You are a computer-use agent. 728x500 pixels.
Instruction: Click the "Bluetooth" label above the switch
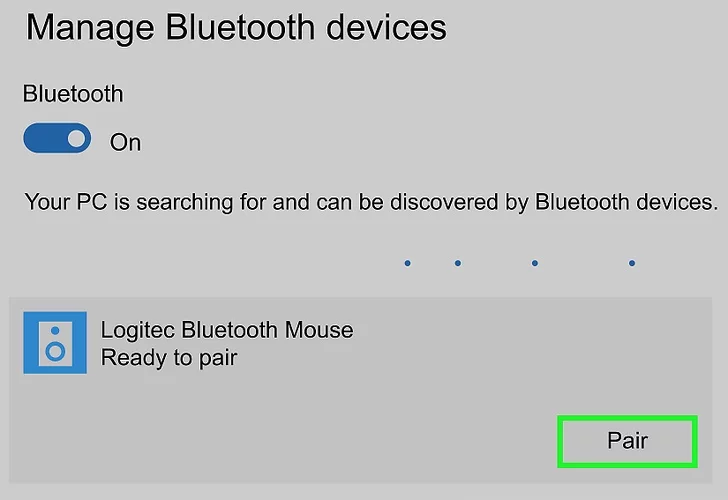click(x=73, y=94)
